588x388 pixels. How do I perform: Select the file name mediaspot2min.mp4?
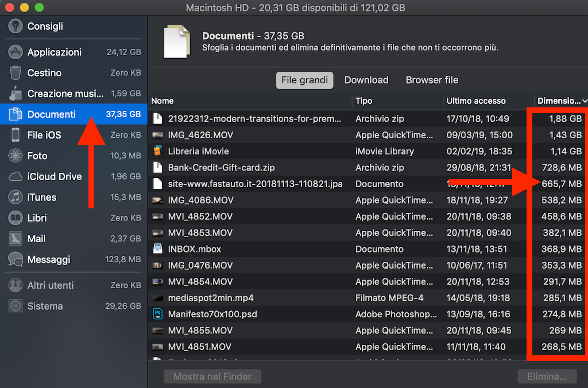(x=211, y=298)
